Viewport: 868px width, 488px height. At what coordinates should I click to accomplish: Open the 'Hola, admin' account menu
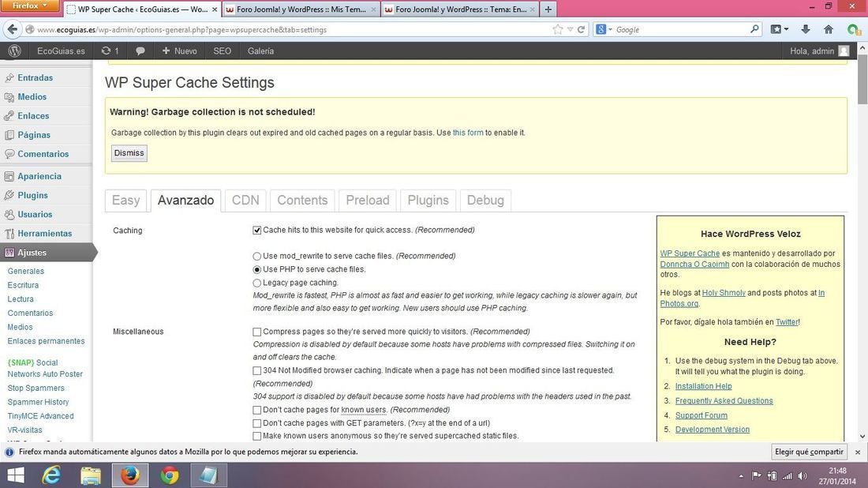819,51
